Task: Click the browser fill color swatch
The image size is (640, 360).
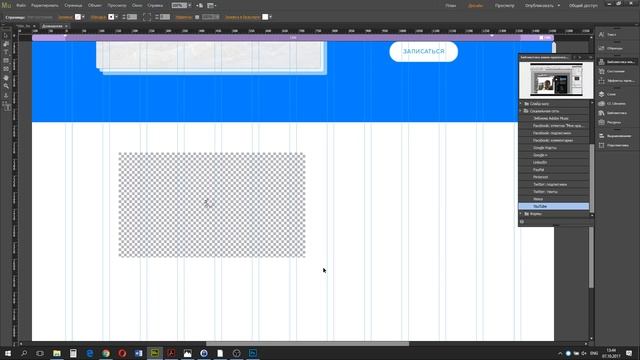Action: click(265, 17)
